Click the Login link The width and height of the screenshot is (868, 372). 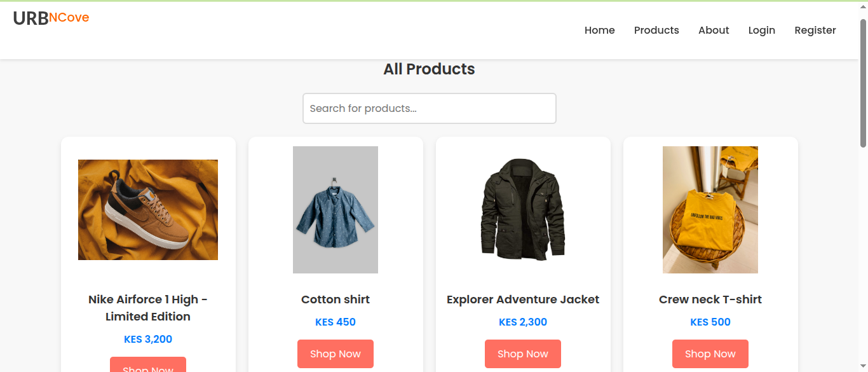point(761,30)
